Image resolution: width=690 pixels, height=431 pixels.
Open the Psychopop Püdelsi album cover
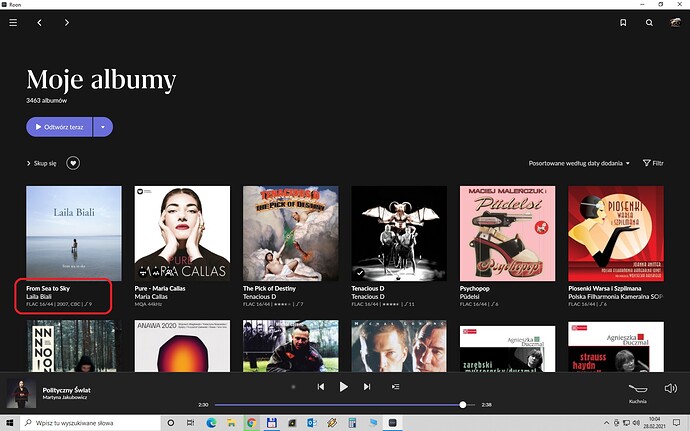[507, 233]
